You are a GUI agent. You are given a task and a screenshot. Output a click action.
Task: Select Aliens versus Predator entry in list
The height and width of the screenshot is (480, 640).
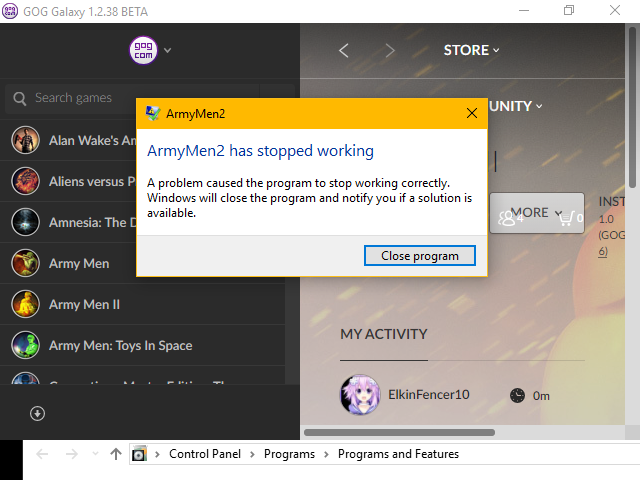(93, 181)
